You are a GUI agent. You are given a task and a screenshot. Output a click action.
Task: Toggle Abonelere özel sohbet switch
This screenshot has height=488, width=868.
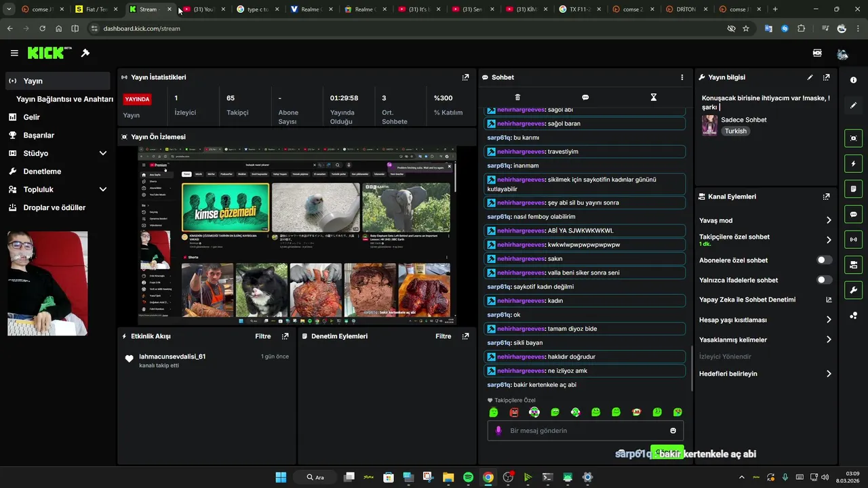pyautogui.click(x=824, y=260)
